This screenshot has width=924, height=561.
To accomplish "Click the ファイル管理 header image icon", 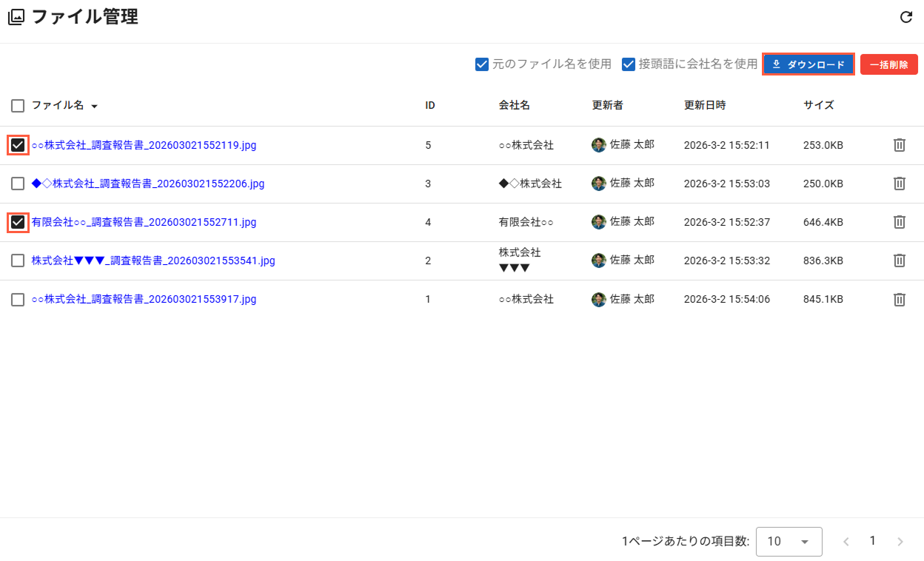I will point(16,17).
